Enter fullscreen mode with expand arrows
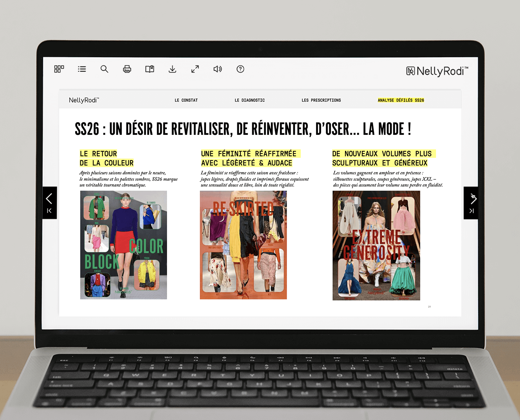520x420 pixels. (x=195, y=69)
